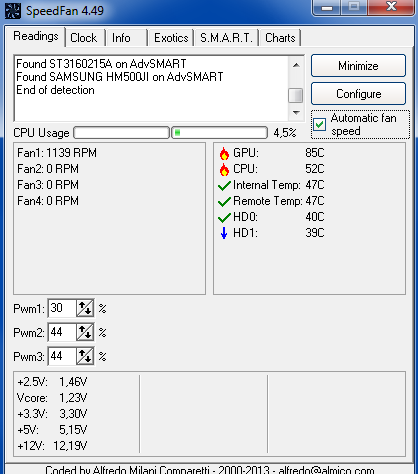Show the Charts tab
The height and width of the screenshot is (474, 418).
coord(280,38)
